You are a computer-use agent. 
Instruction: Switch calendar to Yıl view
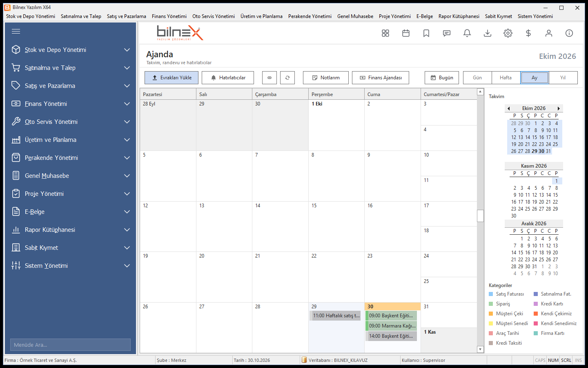point(563,78)
